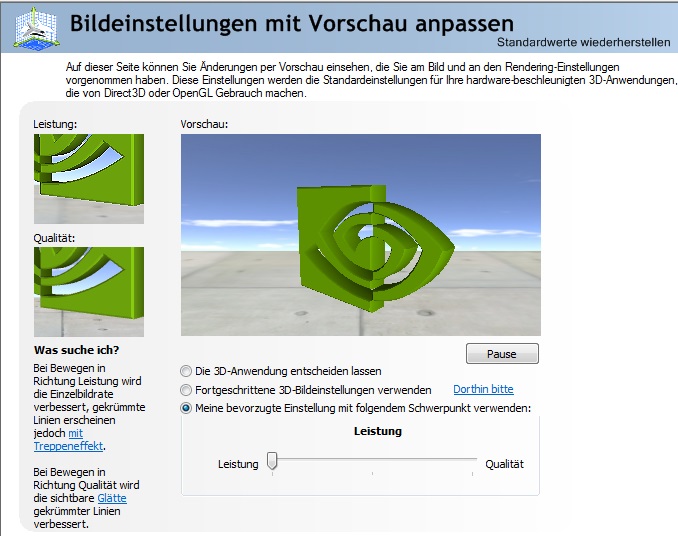Click the rotating NVIDIA logo Vorschau image
The height and width of the screenshot is (536, 678).
point(361,235)
